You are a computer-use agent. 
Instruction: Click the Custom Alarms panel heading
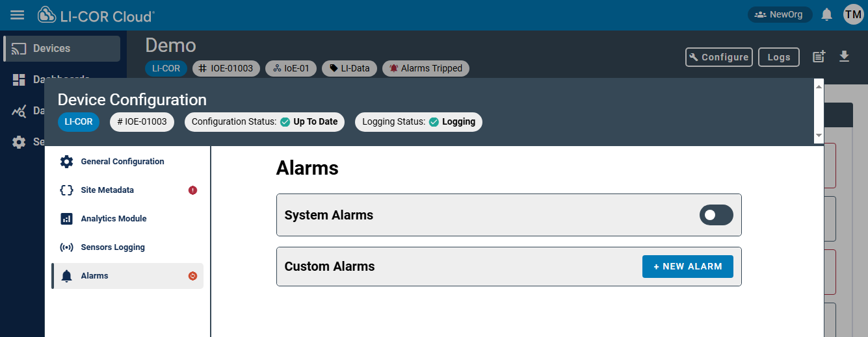point(330,266)
